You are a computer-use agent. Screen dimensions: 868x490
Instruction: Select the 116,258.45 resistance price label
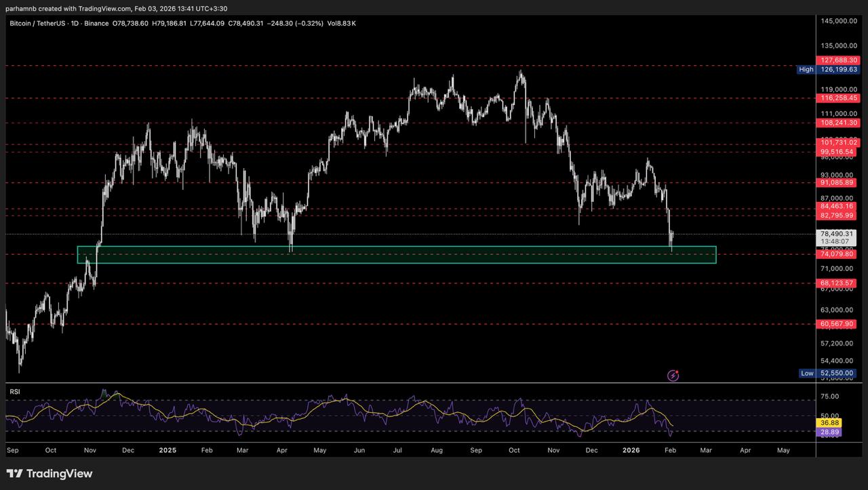click(838, 98)
